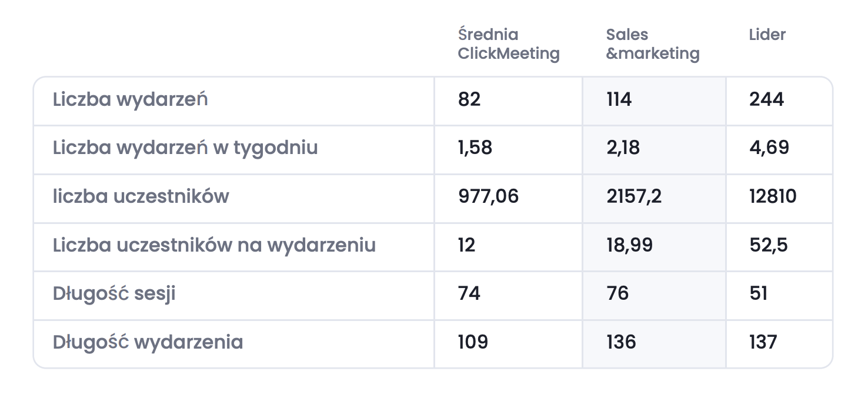This screenshot has height=408, width=868.
Task: Select the Liczba wydarzeń row label
Action: pyautogui.click(x=131, y=99)
